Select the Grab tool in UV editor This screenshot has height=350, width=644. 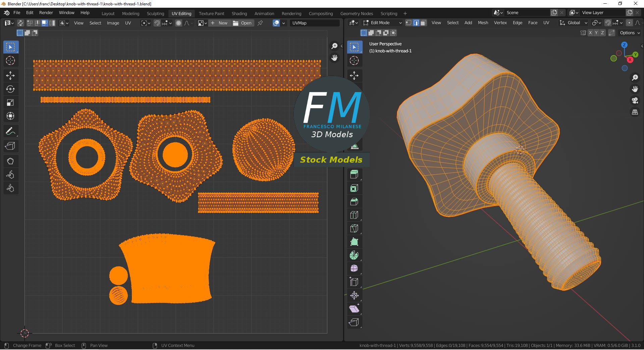pyautogui.click(x=10, y=161)
